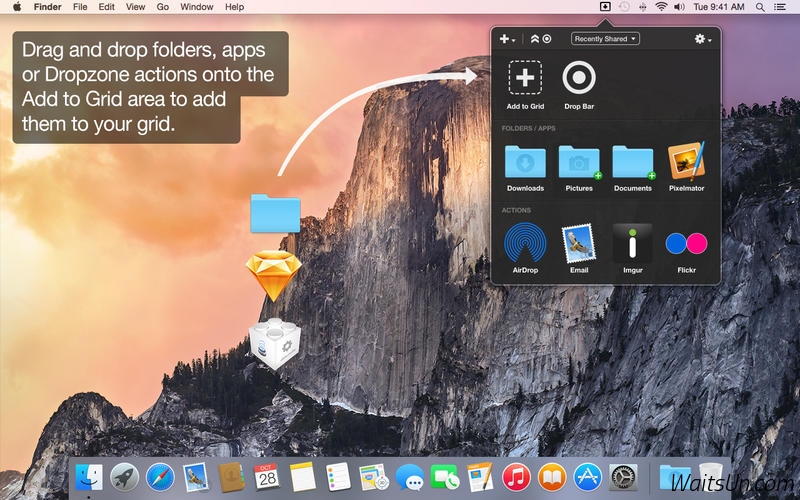This screenshot has height=500, width=800.
Task: Open iBooks in the Dock
Action: click(552, 478)
